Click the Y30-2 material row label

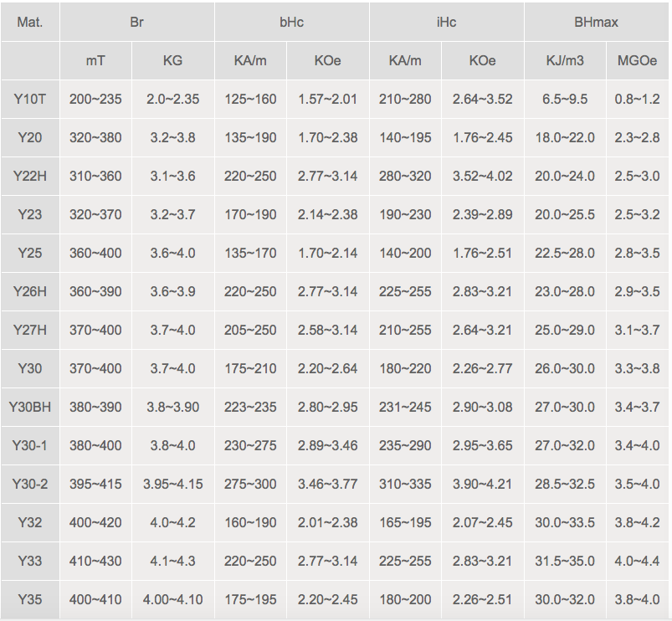pos(29,485)
